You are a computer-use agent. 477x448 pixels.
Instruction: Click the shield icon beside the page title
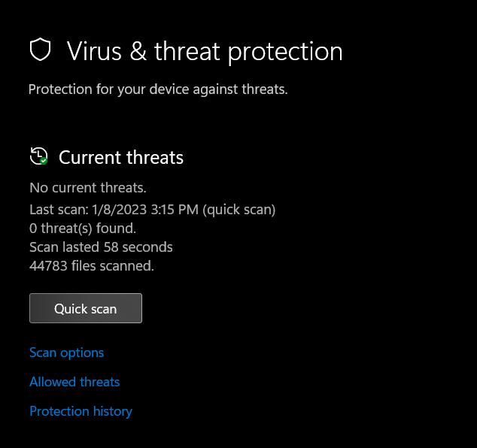[40, 50]
